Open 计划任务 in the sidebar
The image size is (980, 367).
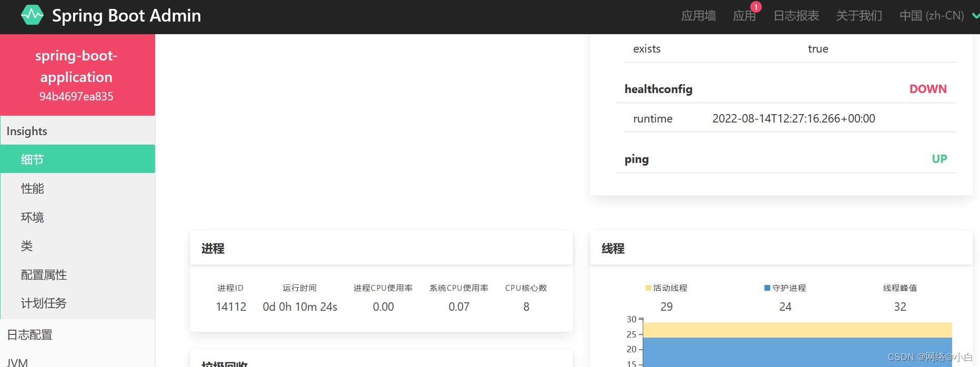(x=77, y=303)
